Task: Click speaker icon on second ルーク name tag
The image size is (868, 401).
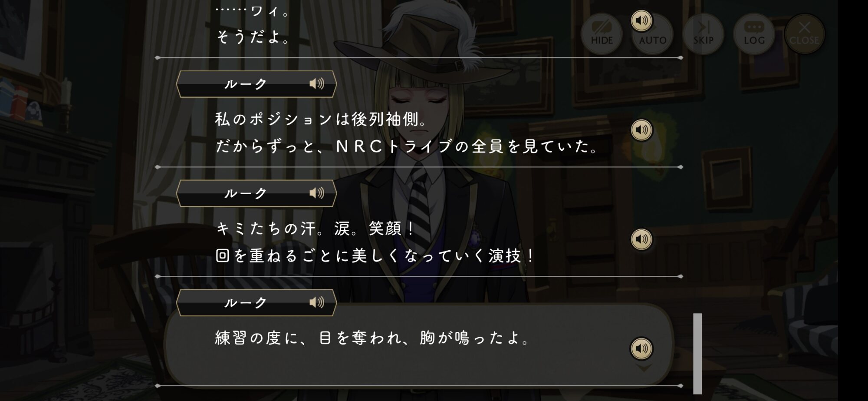Action: pyautogui.click(x=317, y=193)
